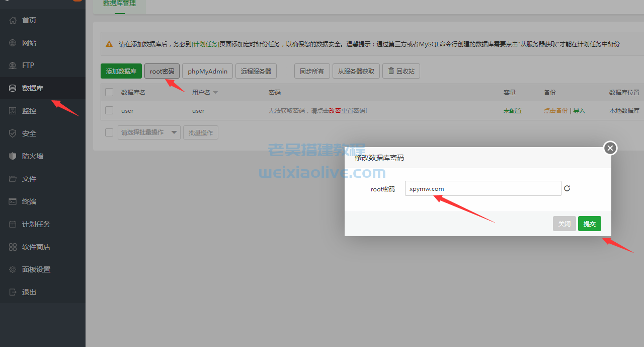This screenshot has width=644, height=347.
Task: Open 数据库 in the sidebar menu
Action: (x=33, y=88)
